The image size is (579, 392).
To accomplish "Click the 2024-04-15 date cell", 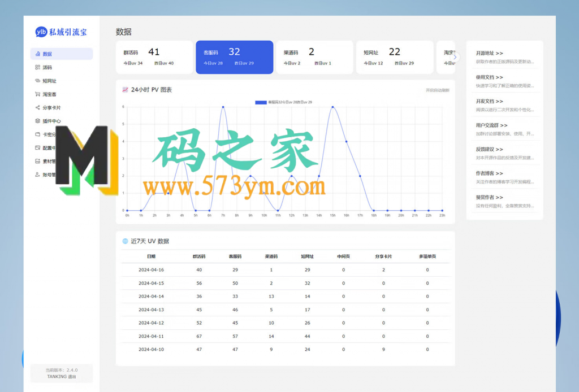I will coord(151,283).
